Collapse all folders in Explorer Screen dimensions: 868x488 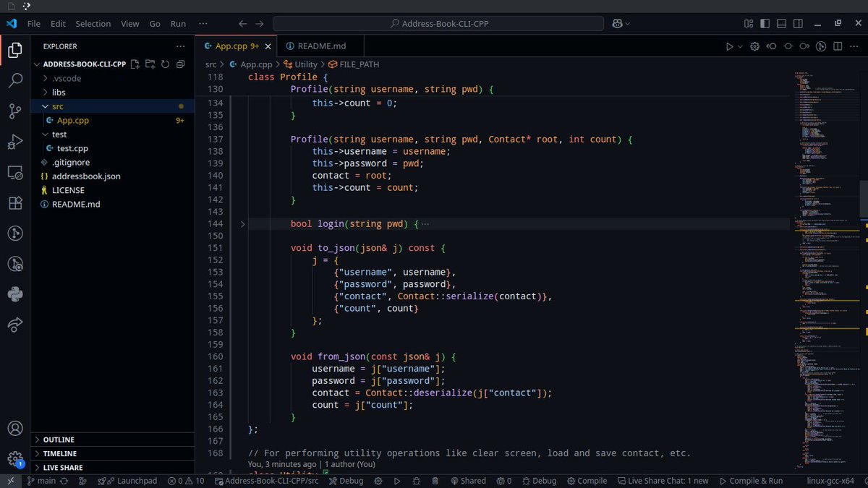[x=179, y=64]
